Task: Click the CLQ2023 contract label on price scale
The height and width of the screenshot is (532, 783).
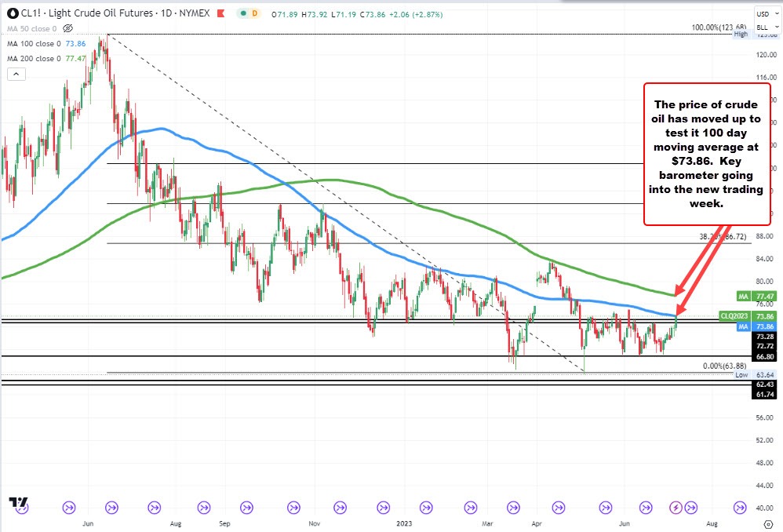Action: tap(735, 316)
